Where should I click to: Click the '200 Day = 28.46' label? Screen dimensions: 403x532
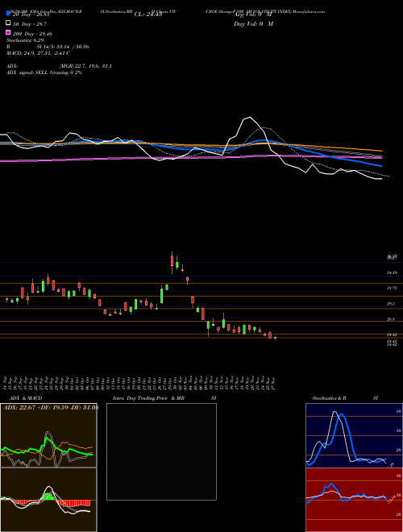pos(32,34)
